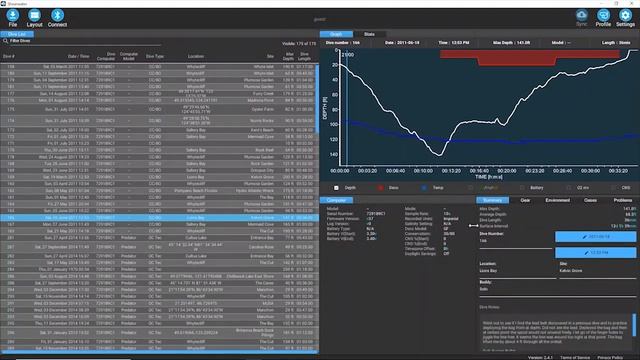Click the vertical time cursor on graph

click(x=347, y=107)
